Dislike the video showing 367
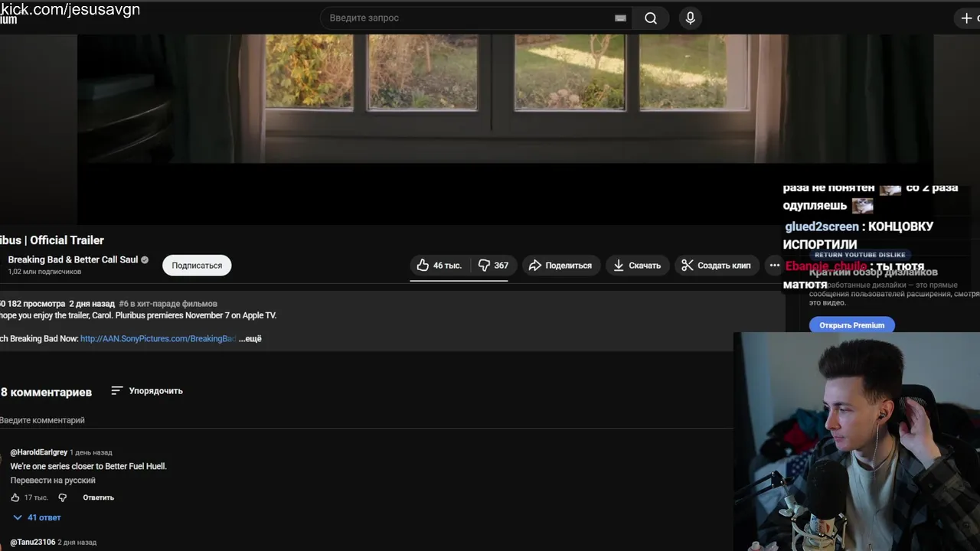The width and height of the screenshot is (980, 551). click(x=494, y=266)
